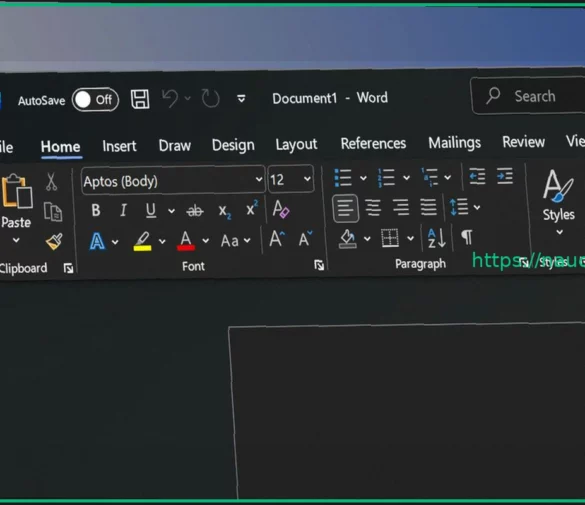Expand the Paste options arrow
This screenshot has width=585, height=505.
[16, 240]
